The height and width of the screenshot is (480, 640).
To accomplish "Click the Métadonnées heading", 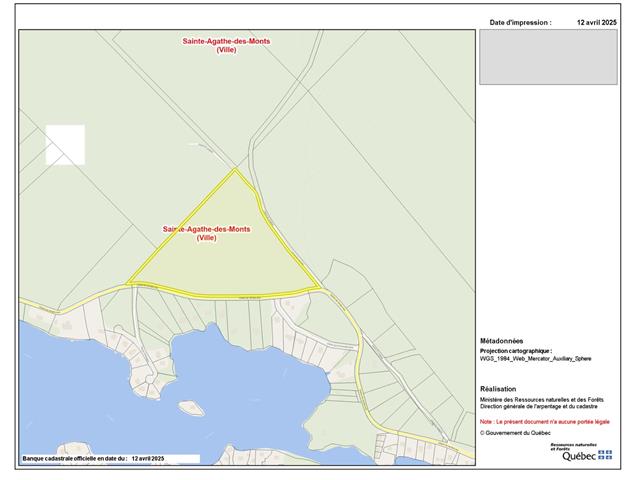I will 502,340.
